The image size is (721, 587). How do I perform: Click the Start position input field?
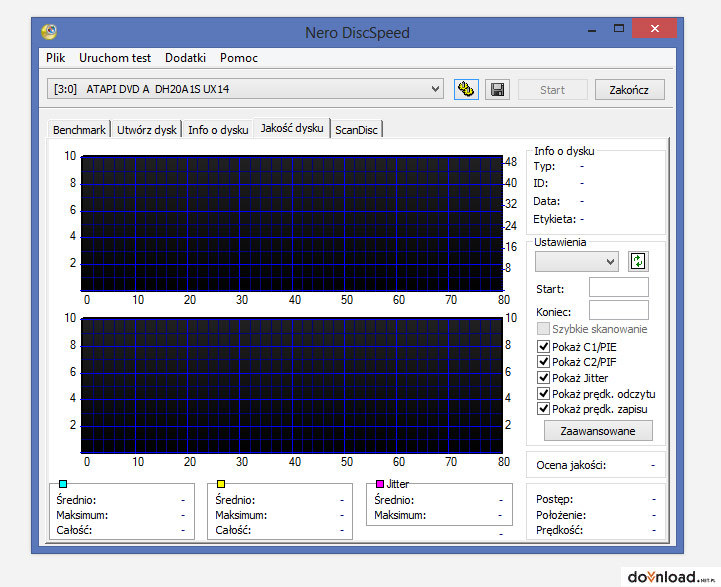(x=618, y=287)
